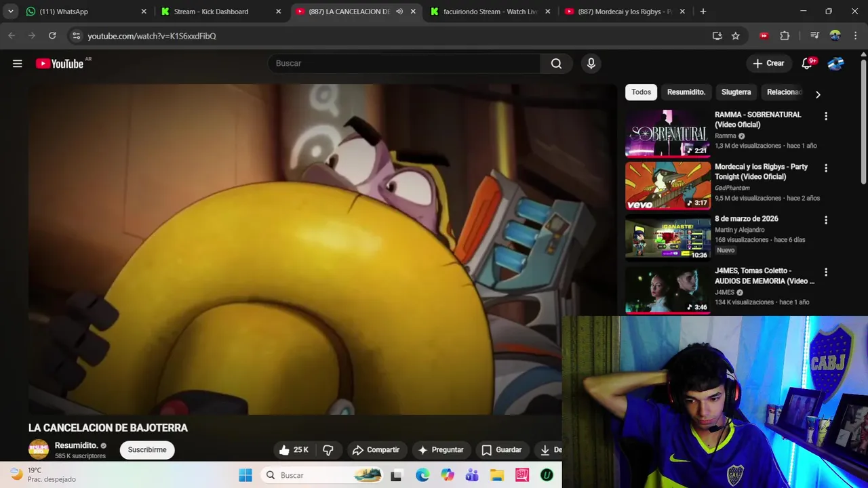
Task: Open the YouTube account avatar menu
Action: coord(835,63)
